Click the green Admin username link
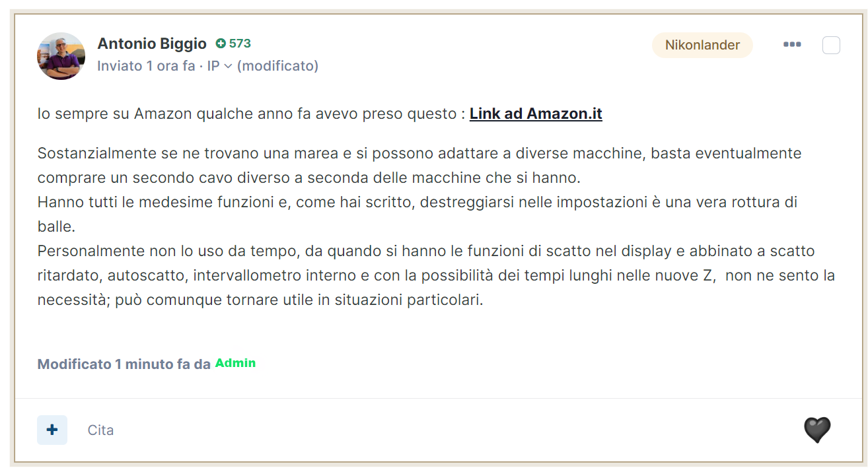 click(235, 363)
